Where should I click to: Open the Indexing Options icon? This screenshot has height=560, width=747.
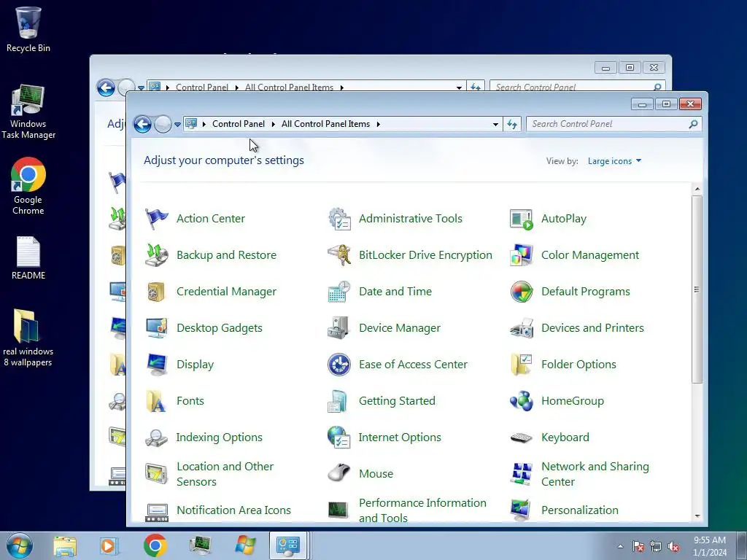pyautogui.click(x=156, y=437)
